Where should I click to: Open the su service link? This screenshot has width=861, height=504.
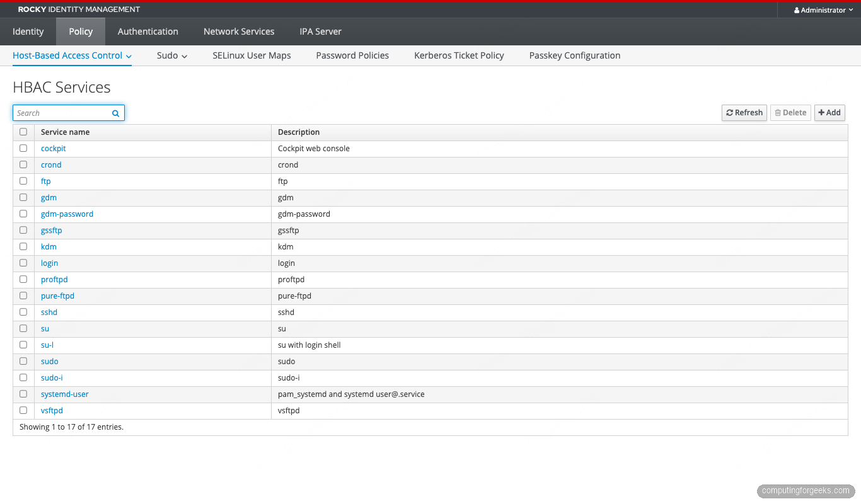tap(45, 329)
